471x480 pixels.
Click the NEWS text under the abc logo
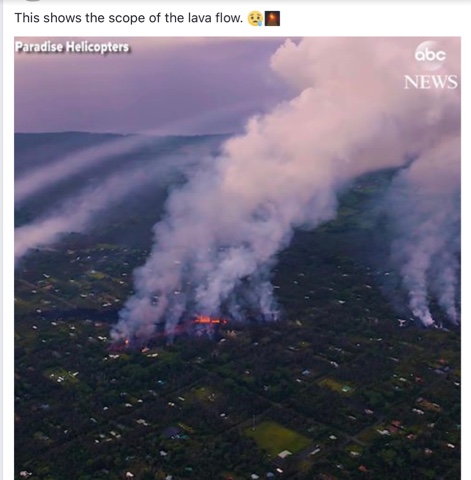click(430, 82)
